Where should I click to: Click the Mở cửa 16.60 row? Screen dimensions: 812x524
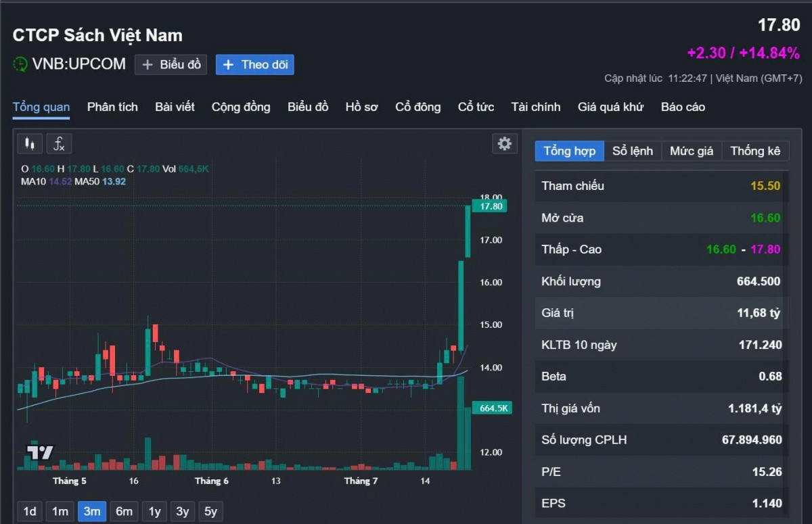pos(661,218)
